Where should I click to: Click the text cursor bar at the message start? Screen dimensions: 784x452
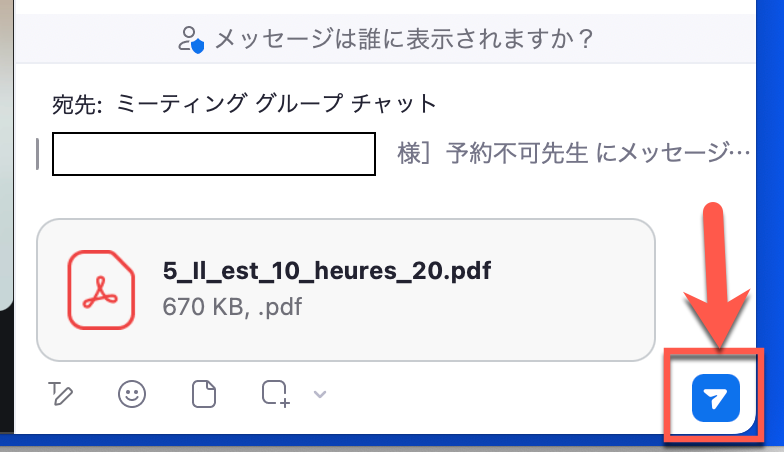coord(38,154)
